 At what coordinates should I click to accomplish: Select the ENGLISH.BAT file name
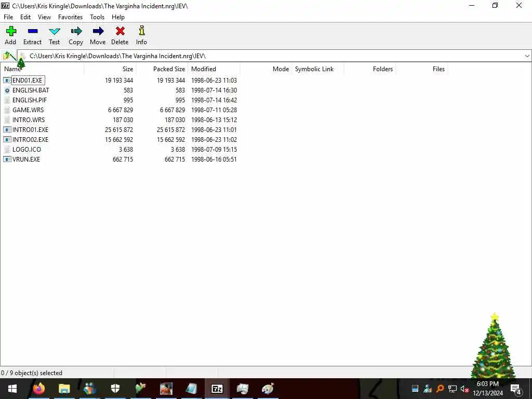(31, 90)
